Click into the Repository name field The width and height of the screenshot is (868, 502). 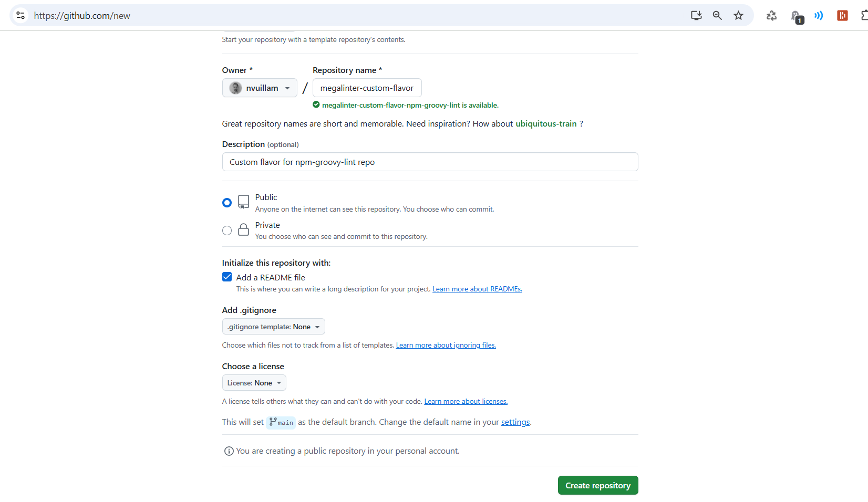tap(367, 88)
